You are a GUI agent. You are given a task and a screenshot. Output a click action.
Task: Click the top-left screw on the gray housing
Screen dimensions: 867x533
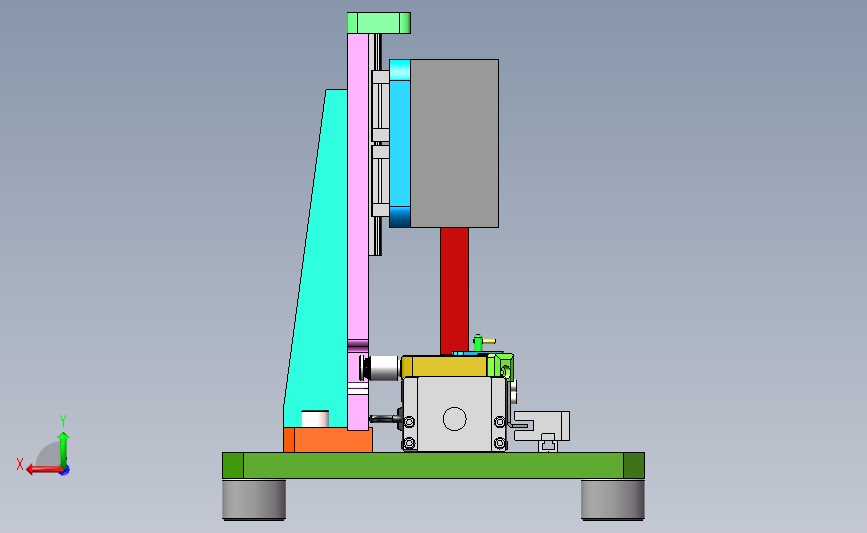point(409,422)
